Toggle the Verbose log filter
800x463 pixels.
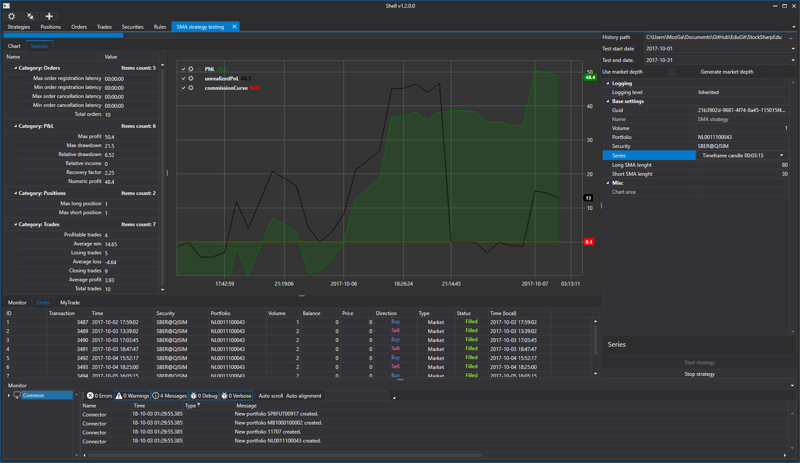pyautogui.click(x=236, y=396)
